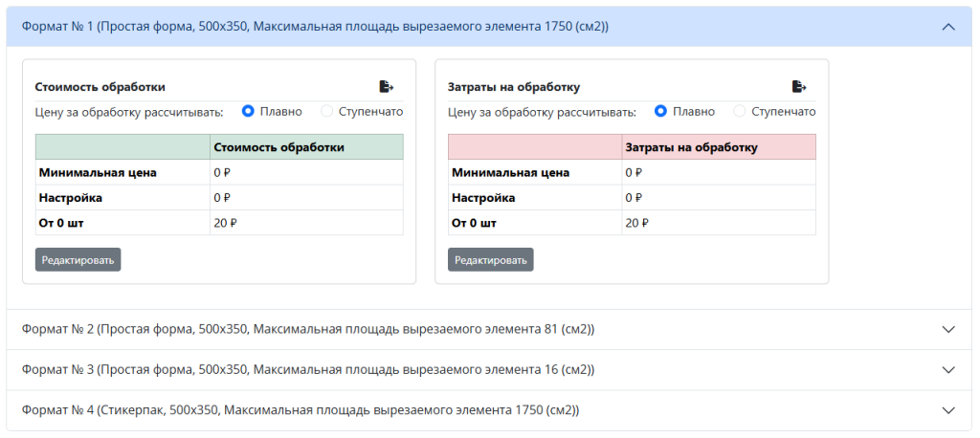Click Редактировать under Затраты на обработку table

491,260
